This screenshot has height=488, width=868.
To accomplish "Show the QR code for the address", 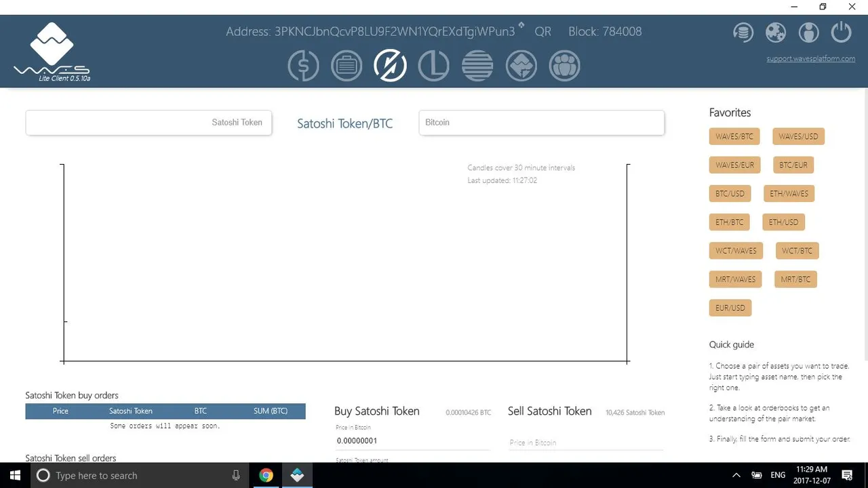I will (542, 32).
